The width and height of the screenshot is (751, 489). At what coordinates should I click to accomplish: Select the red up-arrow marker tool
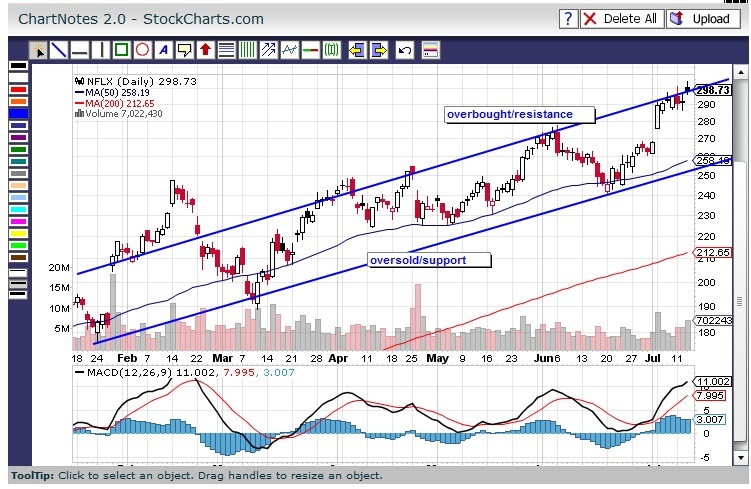pos(205,50)
